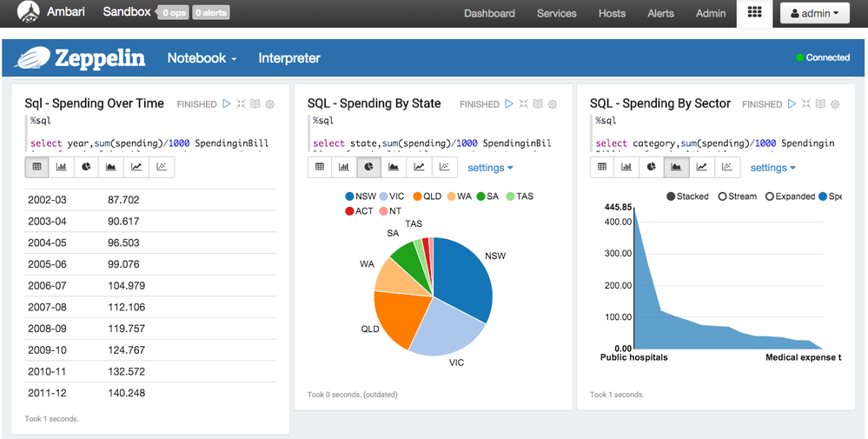Viewport: 868px width, 439px height.
Task: Hide editor in Spending By Sector paragraph
Action: pyautogui.click(x=806, y=103)
